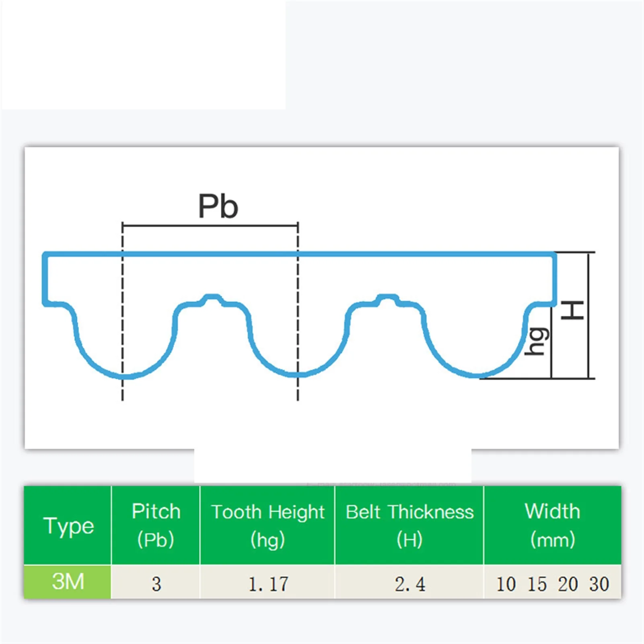
Task: Choose the width value 20
Action: tap(568, 584)
